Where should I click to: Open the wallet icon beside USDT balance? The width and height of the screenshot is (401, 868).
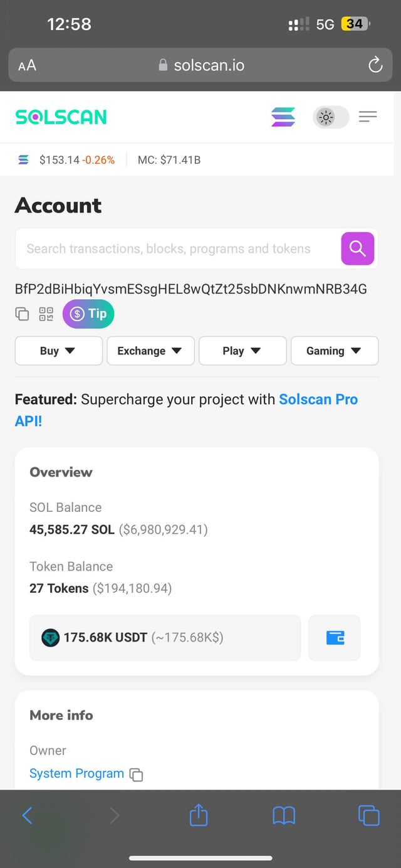[x=335, y=638]
